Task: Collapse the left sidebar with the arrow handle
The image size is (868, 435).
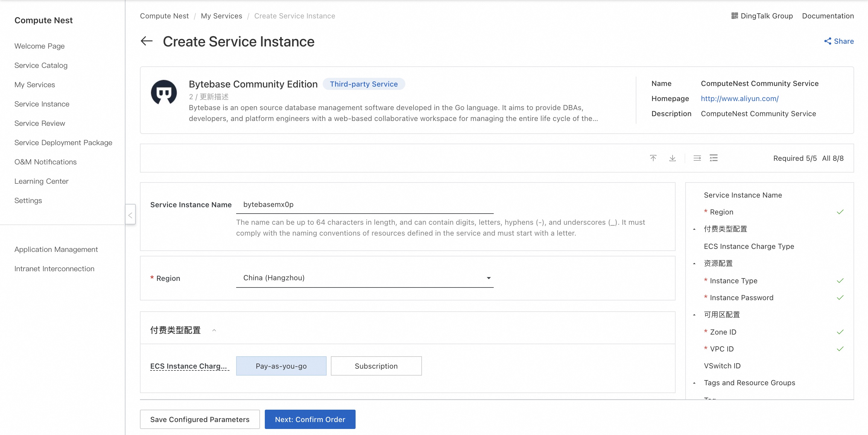Action: coord(130,214)
